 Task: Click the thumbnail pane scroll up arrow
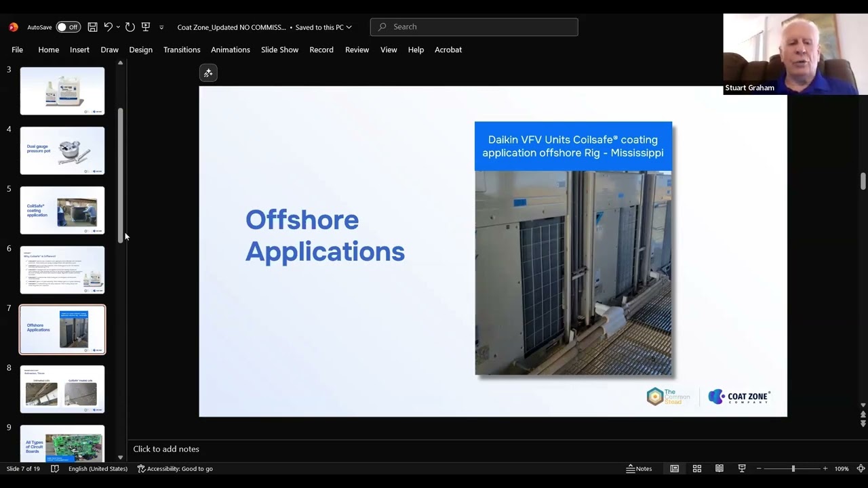[121, 63]
